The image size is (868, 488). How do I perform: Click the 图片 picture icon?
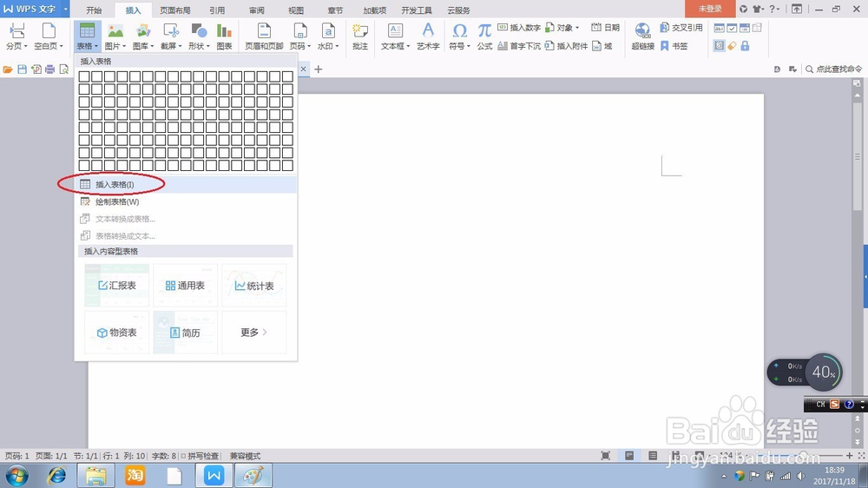tap(115, 30)
